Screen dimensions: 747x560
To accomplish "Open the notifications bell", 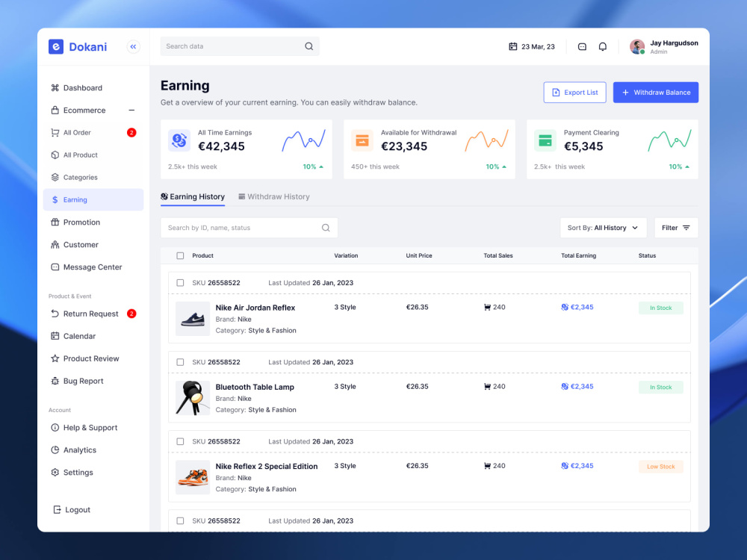I will coord(603,46).
